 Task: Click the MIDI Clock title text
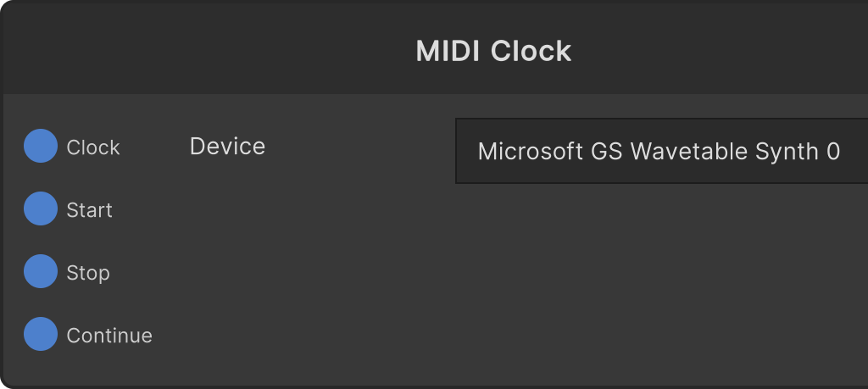493,51
